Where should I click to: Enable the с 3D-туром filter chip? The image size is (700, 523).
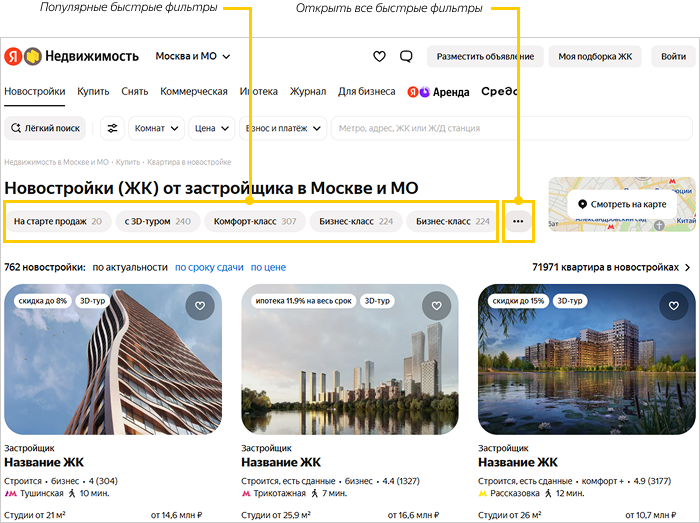pos(158,221)
